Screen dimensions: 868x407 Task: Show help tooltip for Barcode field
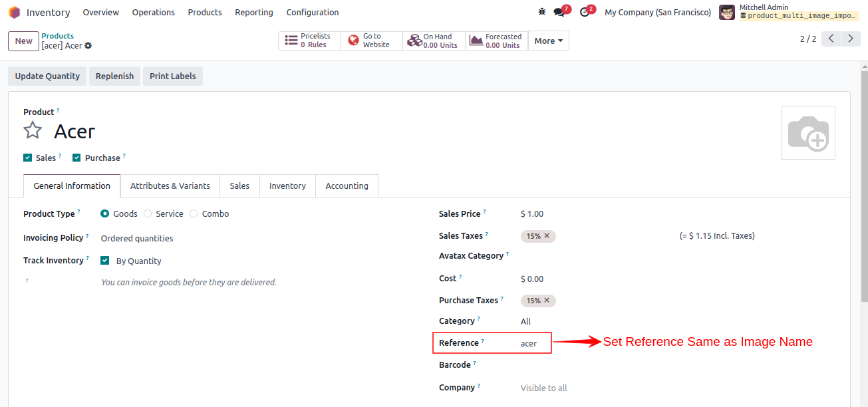475,363
